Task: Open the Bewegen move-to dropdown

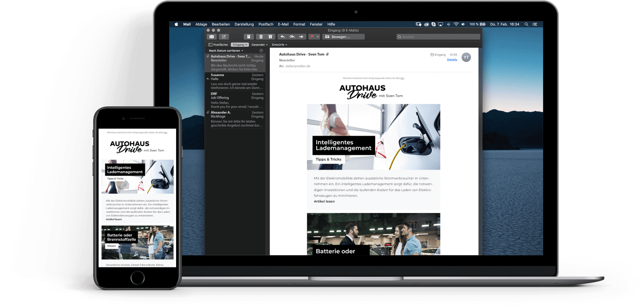Action: coord(343,37)
